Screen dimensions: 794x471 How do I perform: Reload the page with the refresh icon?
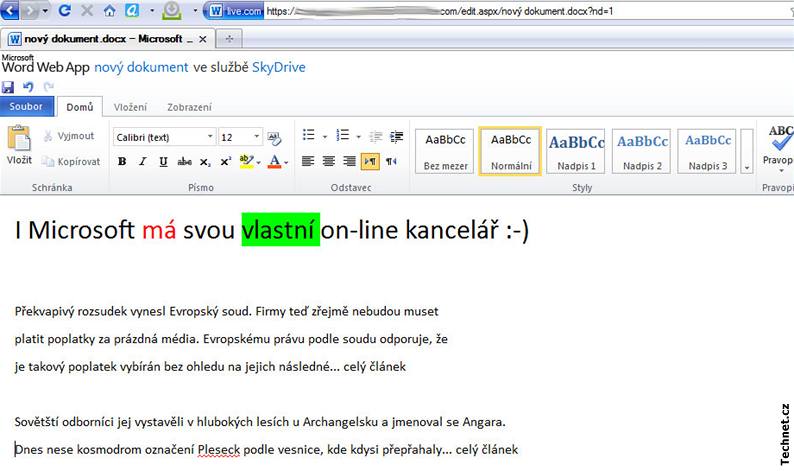click(64, 10)
